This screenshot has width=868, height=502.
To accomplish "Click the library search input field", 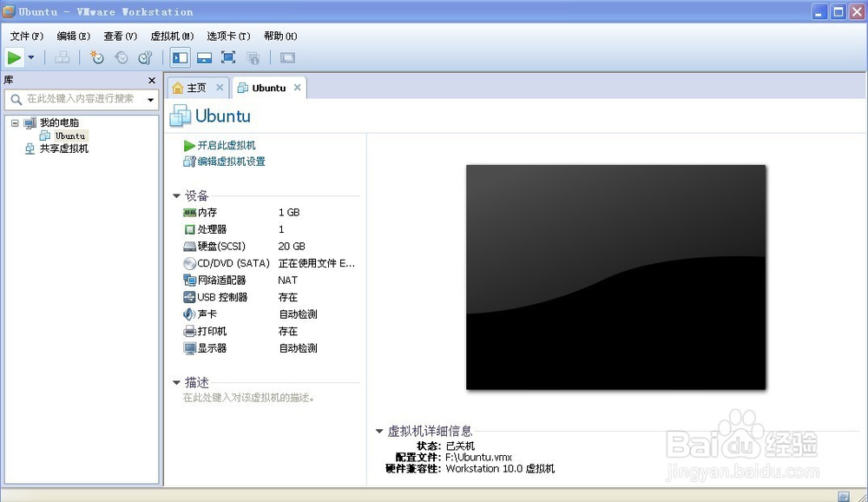I will 80,99.
